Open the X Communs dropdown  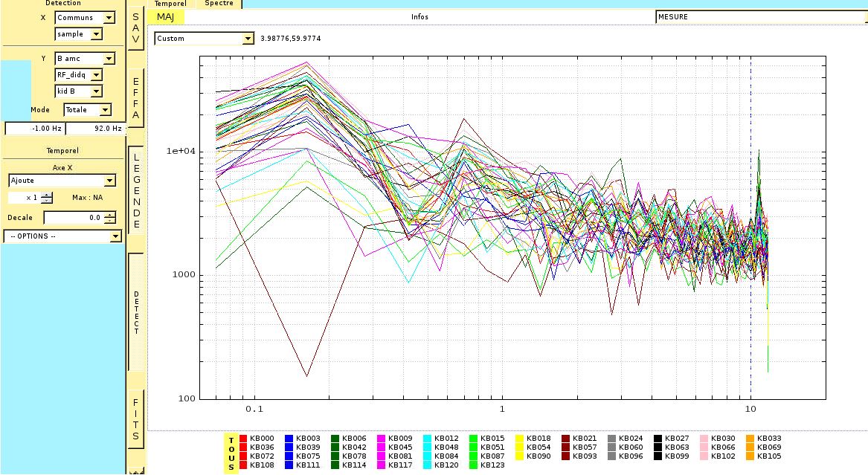point(86,18)
